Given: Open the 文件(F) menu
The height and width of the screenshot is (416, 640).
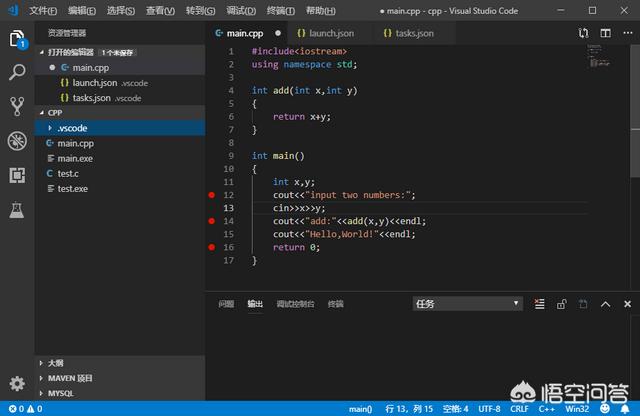Looking at the screenshot, I should click(x=43, y=11).
